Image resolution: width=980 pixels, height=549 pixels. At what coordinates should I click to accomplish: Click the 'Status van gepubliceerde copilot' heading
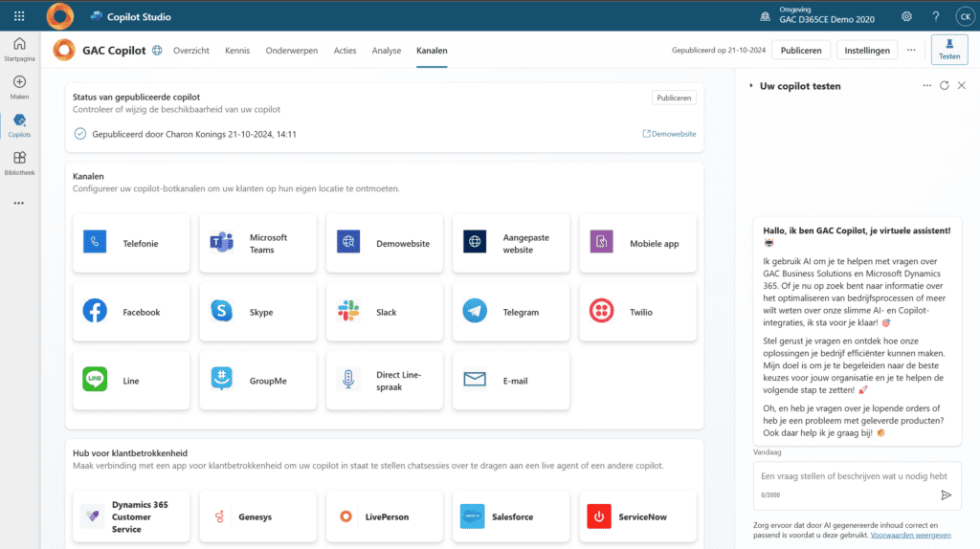coord(136,97)
